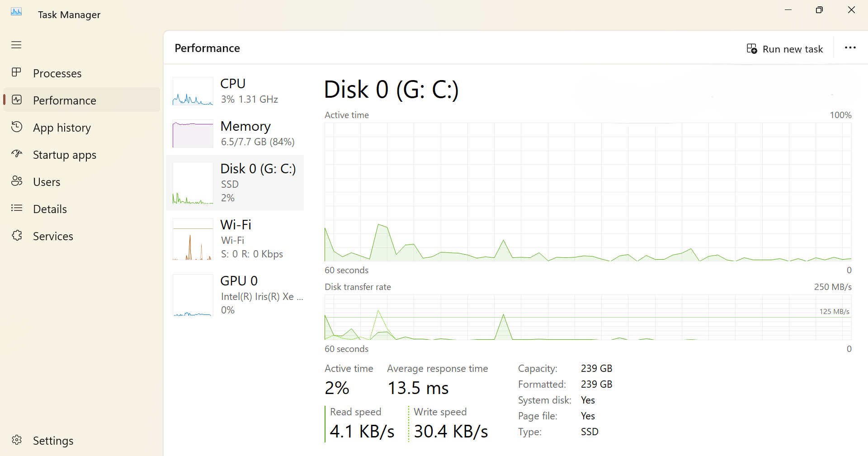Select the Wi-Fi performance entry
Viewport: 868px width, 456px height.
pyautogui.click(x=235, y=239)
